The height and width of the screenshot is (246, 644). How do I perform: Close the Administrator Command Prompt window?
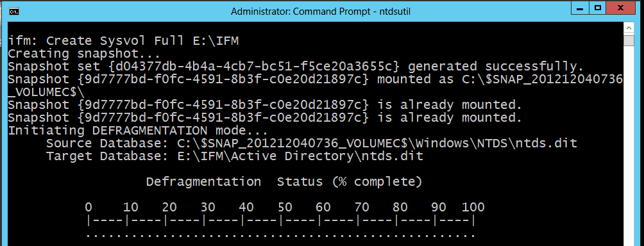click(x=623, y=8)
